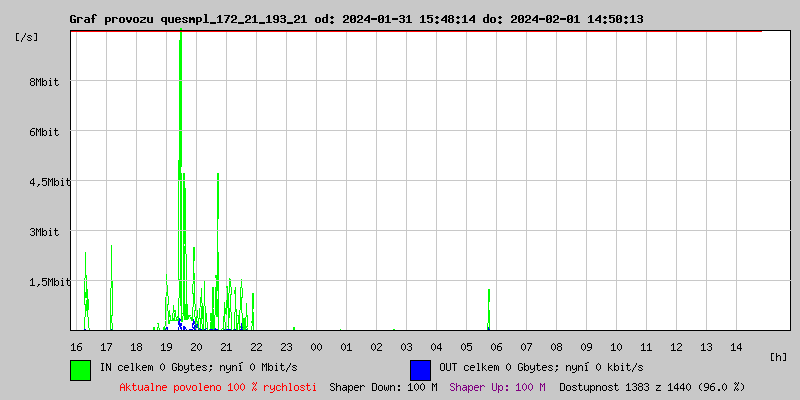Click hour 14 on the time axis
The image size is (800, 400).
[736, 347]
